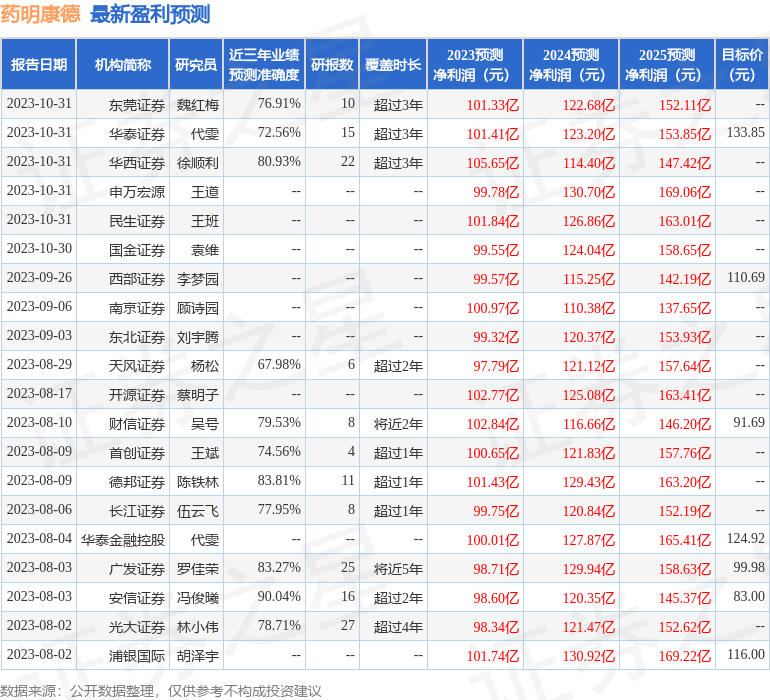770x700 pixels.
Task: Click 2023 profit forecast 105.65亿
Action: (493, 163)
